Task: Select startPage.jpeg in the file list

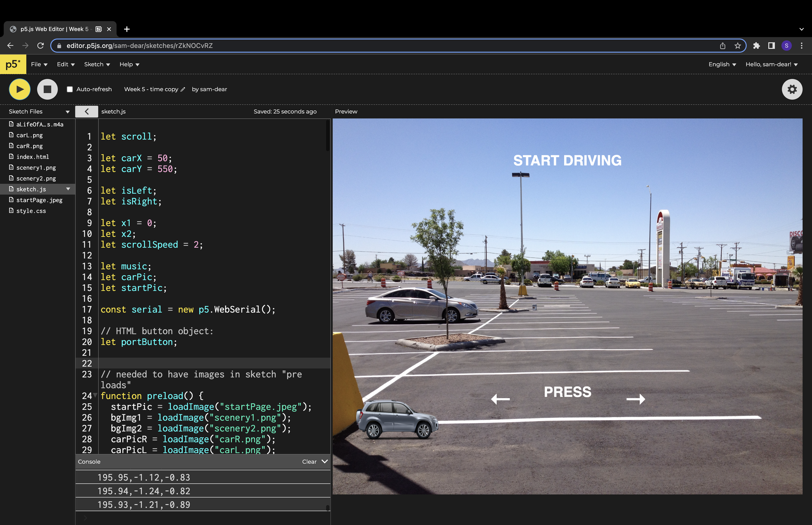Action: tap(39, 200)
